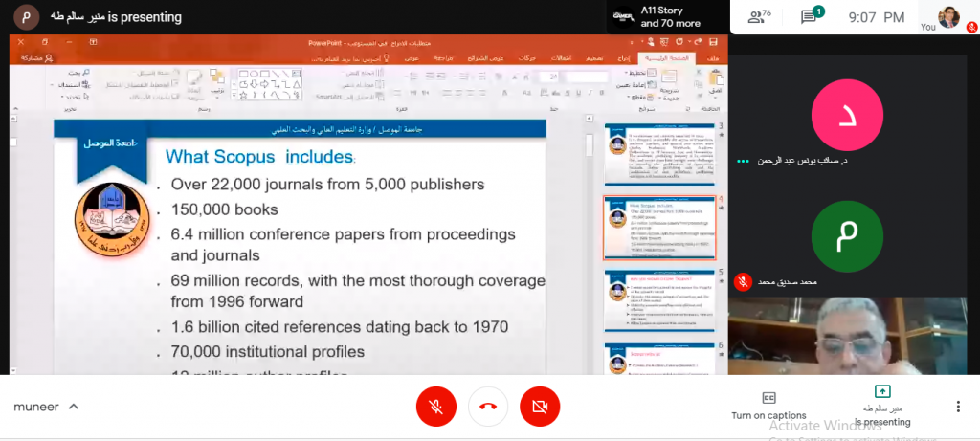Turn on captions

768,406
